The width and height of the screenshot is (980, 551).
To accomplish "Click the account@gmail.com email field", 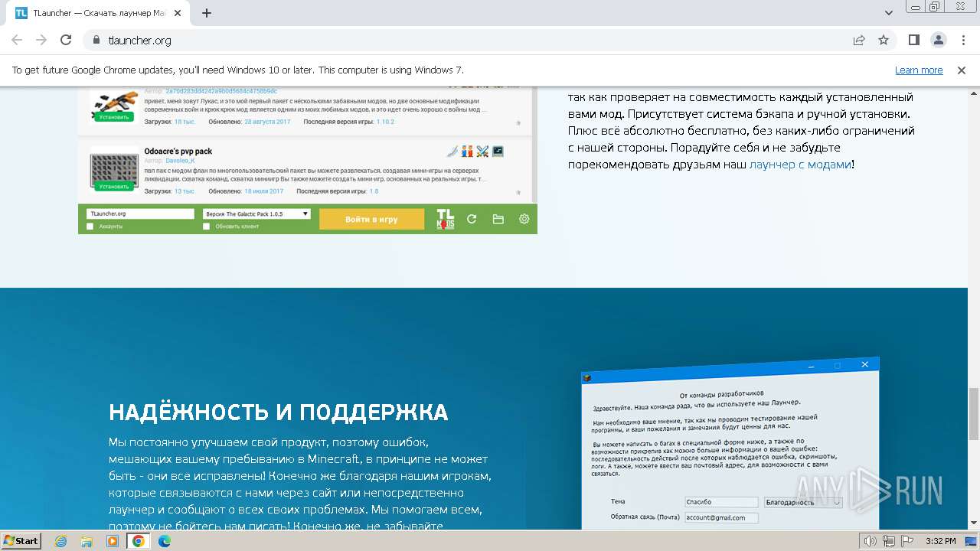I will [x=721, y=518].
